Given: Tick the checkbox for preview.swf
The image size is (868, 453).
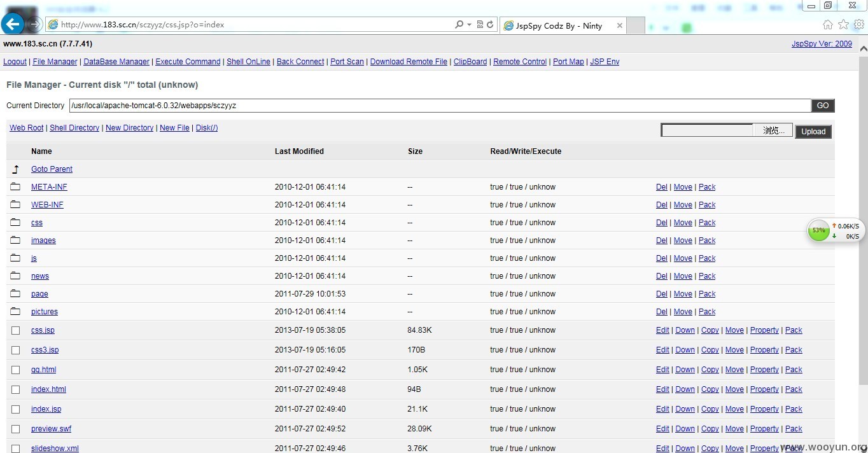Looking at the screenshot, I should tap(16, 429).
